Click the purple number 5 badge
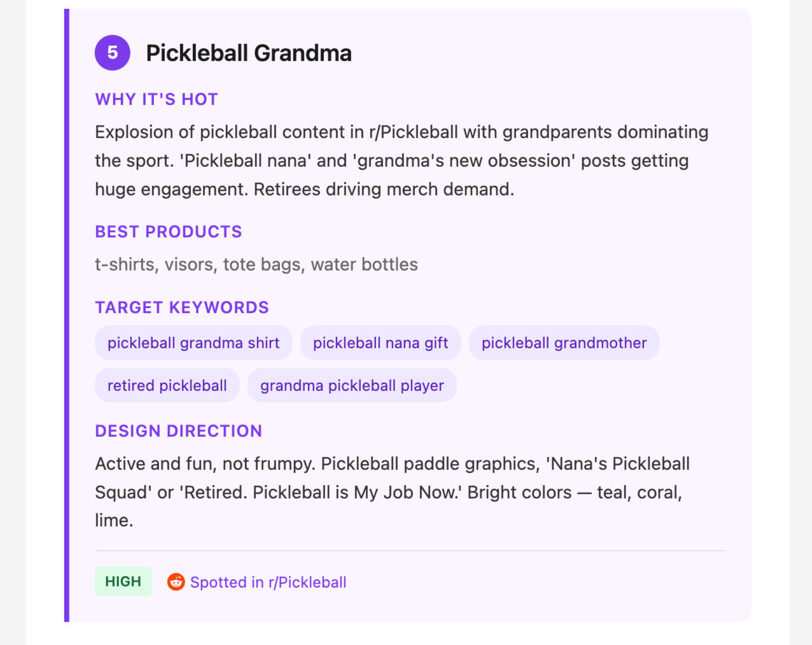The image size is (812, 645). click(x=113, y=53)
